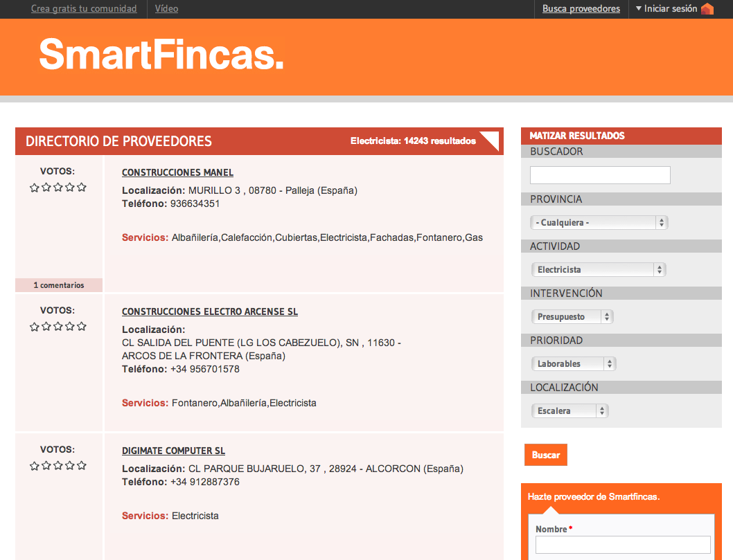This screenshot has width=733, height=560.
Task: Select the second star for Digimate Computer SL
Action: (x=46, y=466)
